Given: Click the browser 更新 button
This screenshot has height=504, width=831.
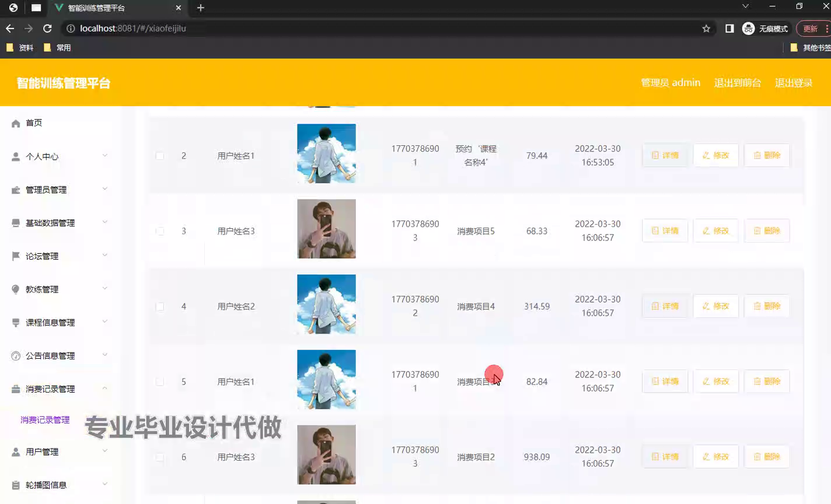Looking at the screenshot, I should pos(813,28).
